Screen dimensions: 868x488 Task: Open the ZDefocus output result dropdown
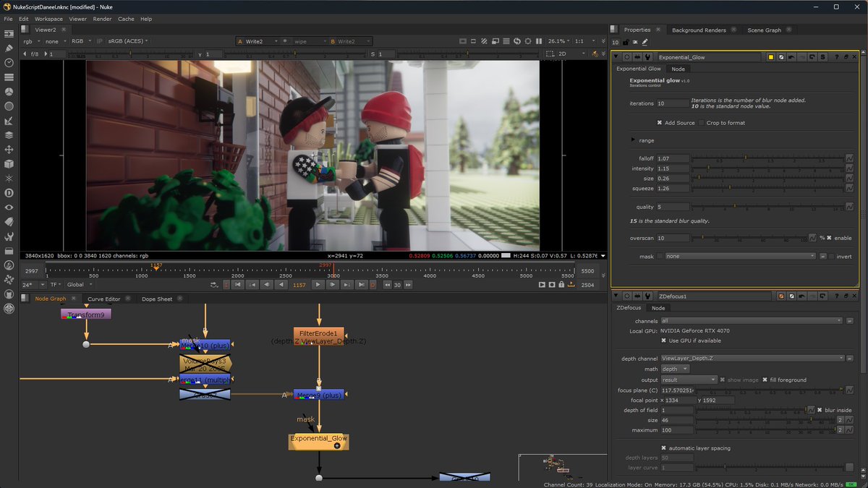tap(688, 380)
